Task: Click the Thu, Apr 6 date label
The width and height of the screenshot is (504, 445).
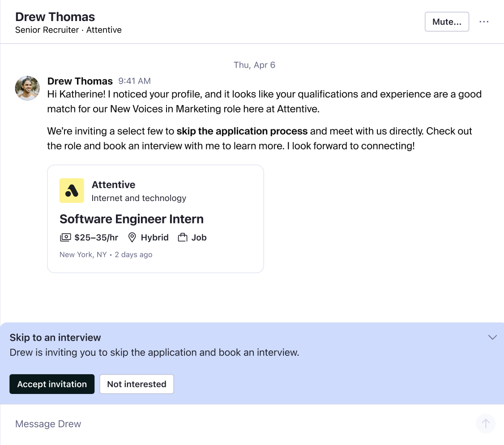Action: point(254,65)
